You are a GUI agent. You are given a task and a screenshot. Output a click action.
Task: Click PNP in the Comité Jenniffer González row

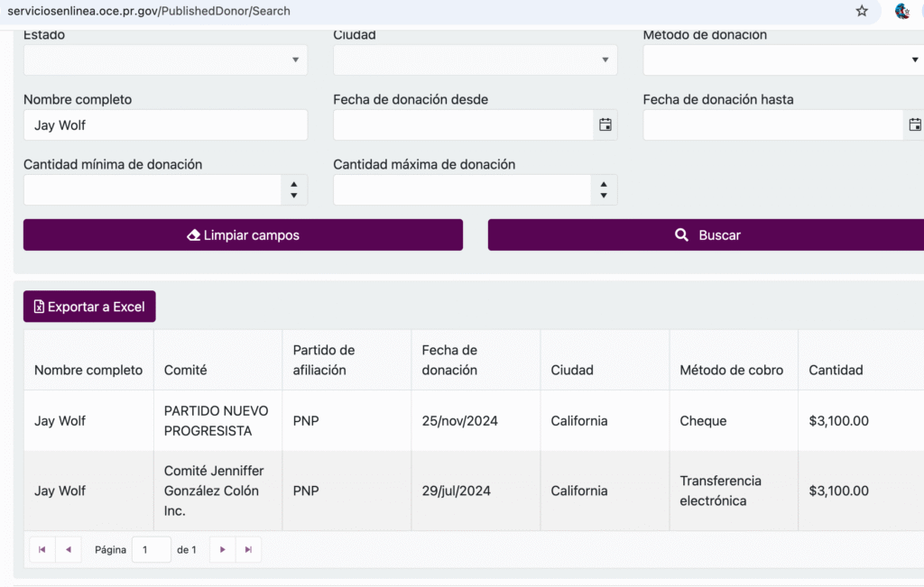[306, 491]
